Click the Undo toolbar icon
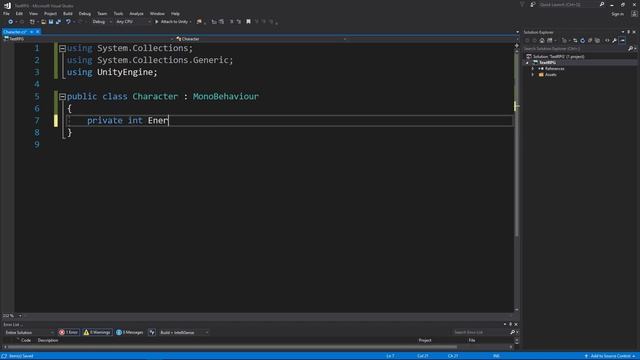 tap(68, 22)
